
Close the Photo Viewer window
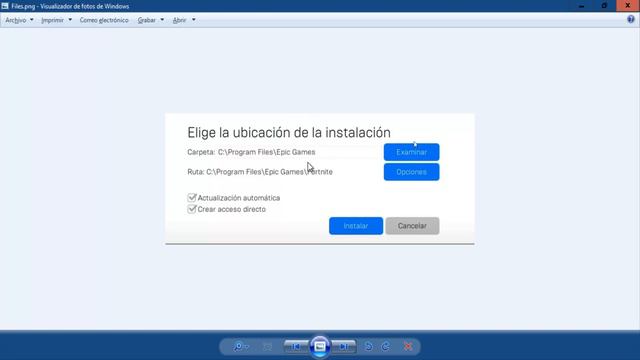point(628,6)
